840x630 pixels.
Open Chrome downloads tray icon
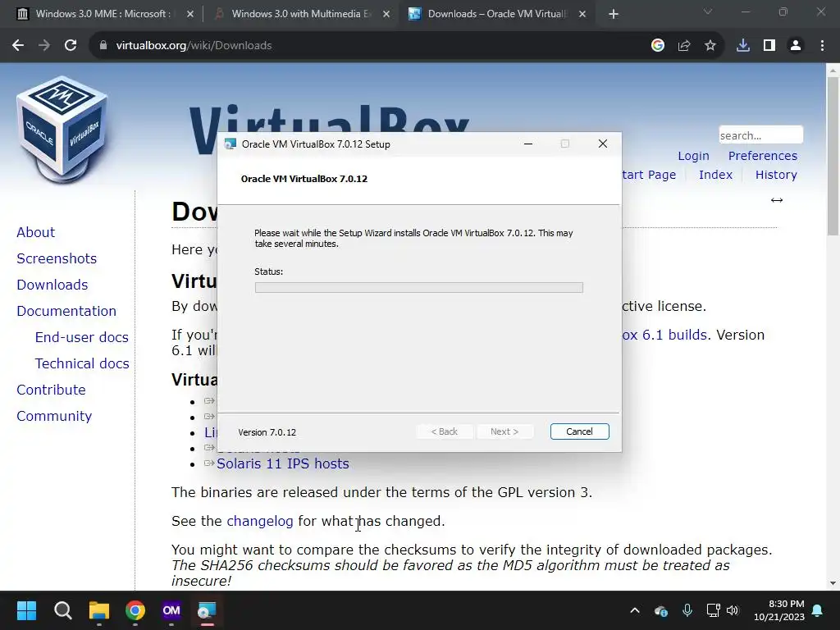click(x=743, y=46)
